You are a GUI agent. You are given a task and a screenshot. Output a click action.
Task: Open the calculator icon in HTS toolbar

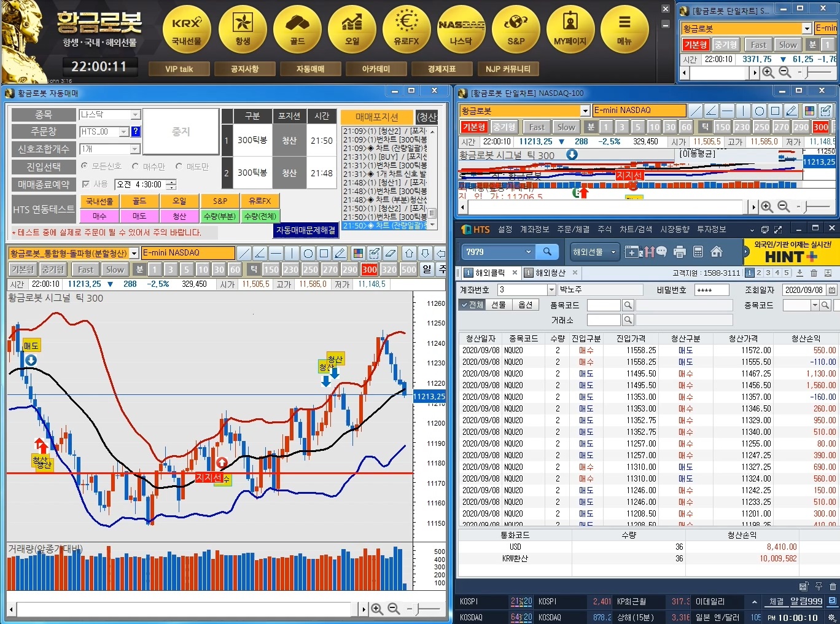click(x=698, y=251)
